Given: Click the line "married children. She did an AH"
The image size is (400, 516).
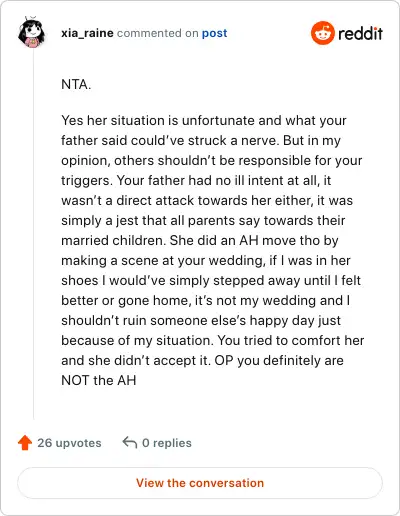Looking at the screenshot, I should [x=200, y=241].
